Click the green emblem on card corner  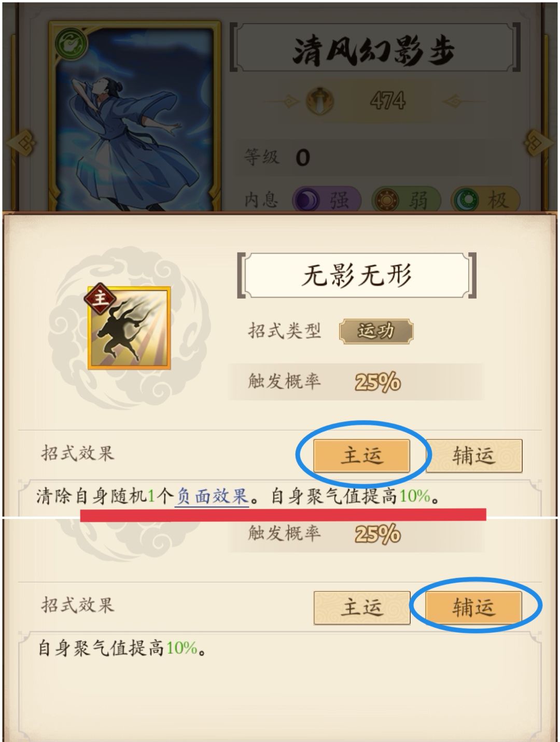[x=71, y=43]
